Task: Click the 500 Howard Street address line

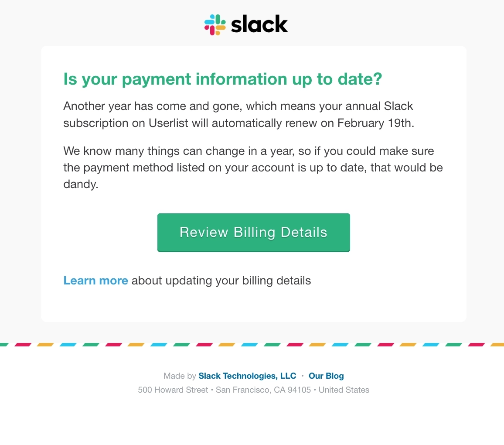Action: pyautogui.click(x=253, y=390)
